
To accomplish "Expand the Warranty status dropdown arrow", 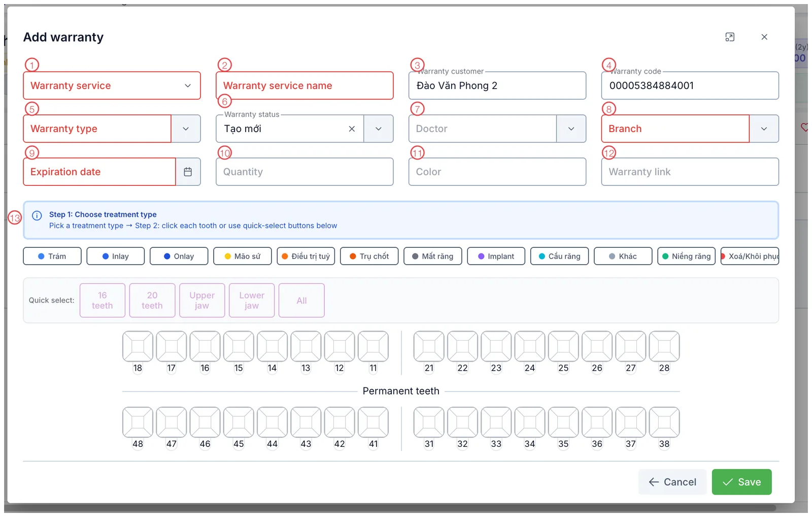I will tap(379, 129).
